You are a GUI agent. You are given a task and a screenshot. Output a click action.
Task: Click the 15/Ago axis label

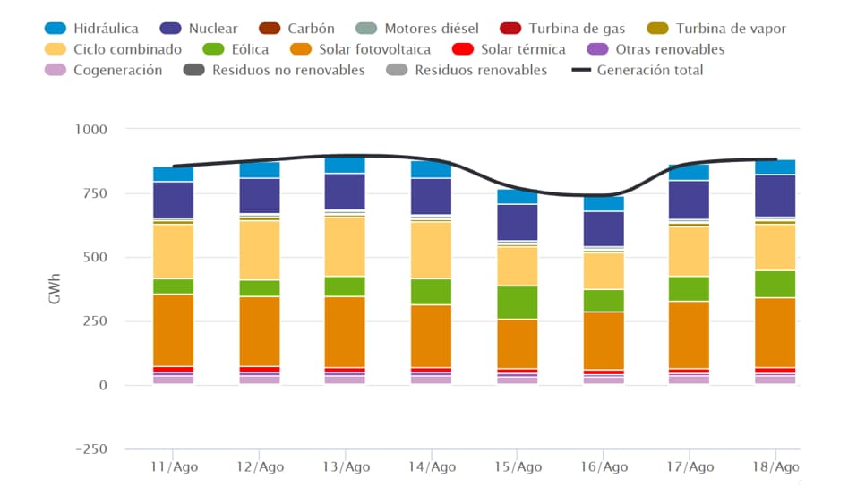518,466
